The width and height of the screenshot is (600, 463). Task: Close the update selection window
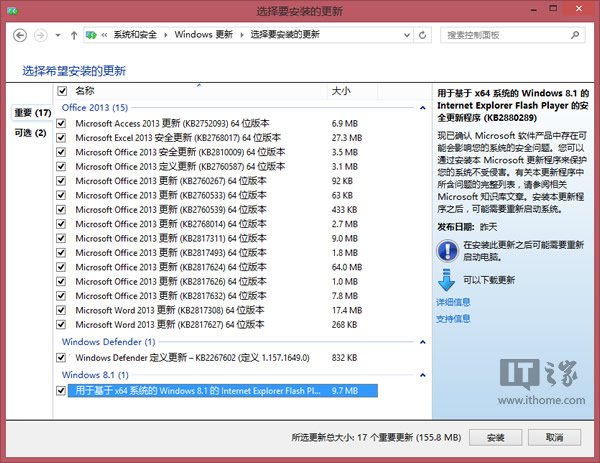(579, 8)
